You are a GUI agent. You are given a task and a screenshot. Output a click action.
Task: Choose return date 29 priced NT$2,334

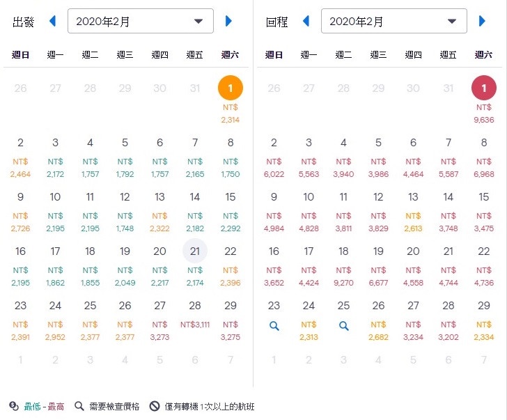point(484,320)
